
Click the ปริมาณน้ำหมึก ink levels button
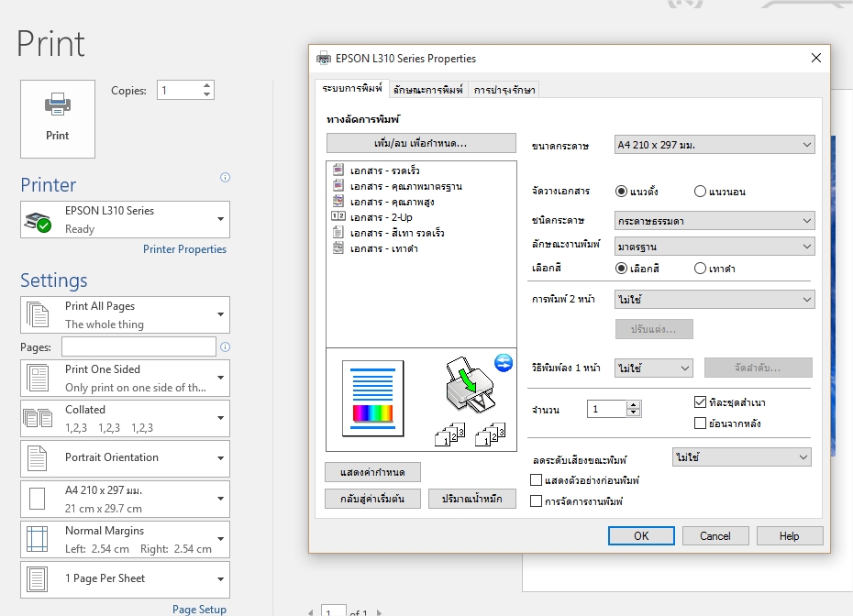pos(472,499)
